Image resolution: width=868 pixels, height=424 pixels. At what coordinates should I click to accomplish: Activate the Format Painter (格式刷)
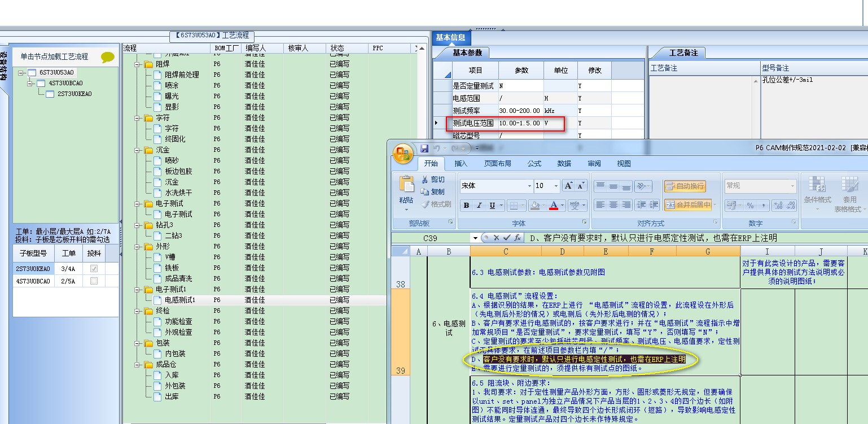click(436, 204)
